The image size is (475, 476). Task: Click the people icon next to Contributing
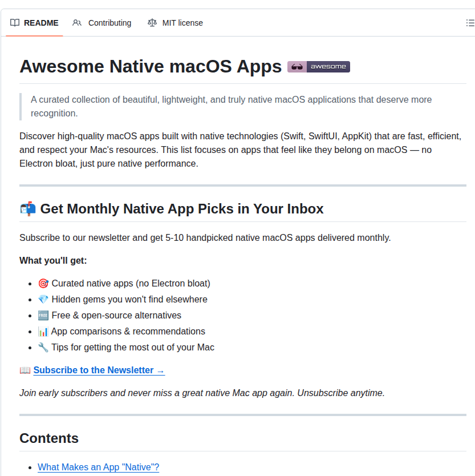pos(76,23)
